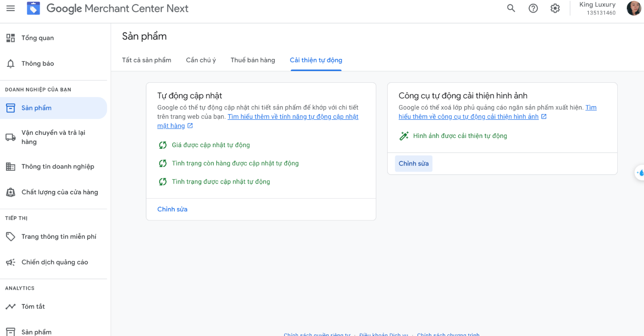Click the Tóm tắt analytics trend icon
Screen dimensions: 644x336
[11, 307]
